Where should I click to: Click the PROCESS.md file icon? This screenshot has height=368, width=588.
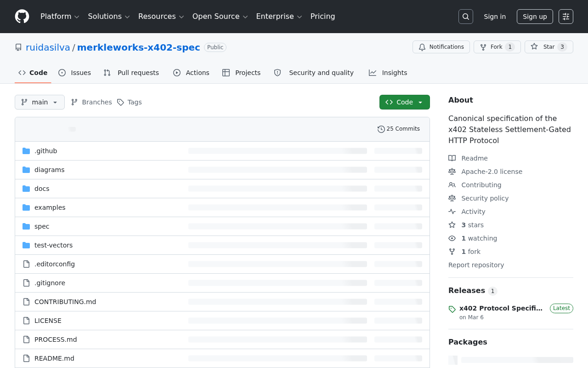click(x=26, y=339)
